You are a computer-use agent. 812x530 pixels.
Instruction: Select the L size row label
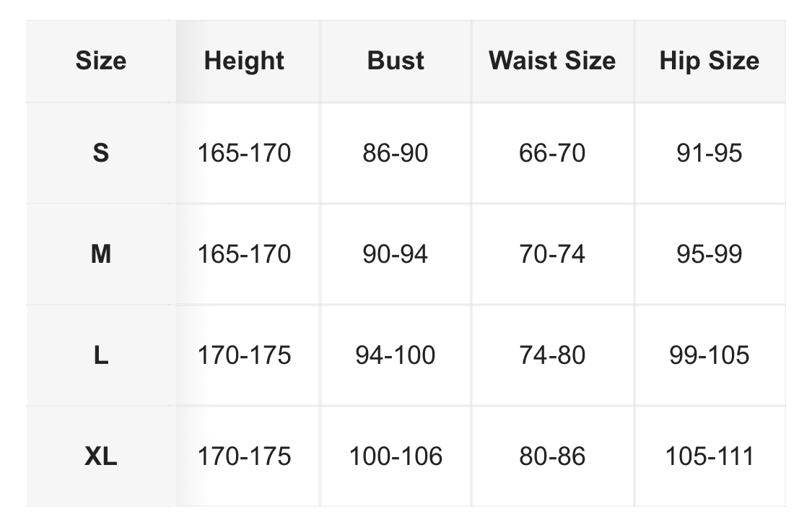(100, 355)
